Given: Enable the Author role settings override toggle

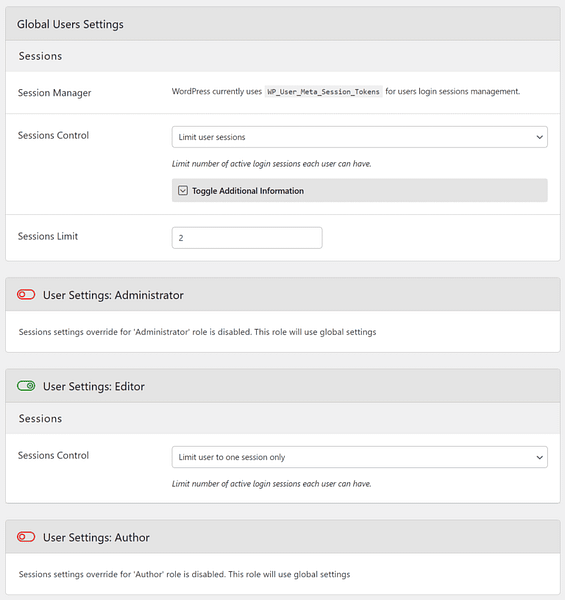Looking at the screenshot, I should click(26, 537).
